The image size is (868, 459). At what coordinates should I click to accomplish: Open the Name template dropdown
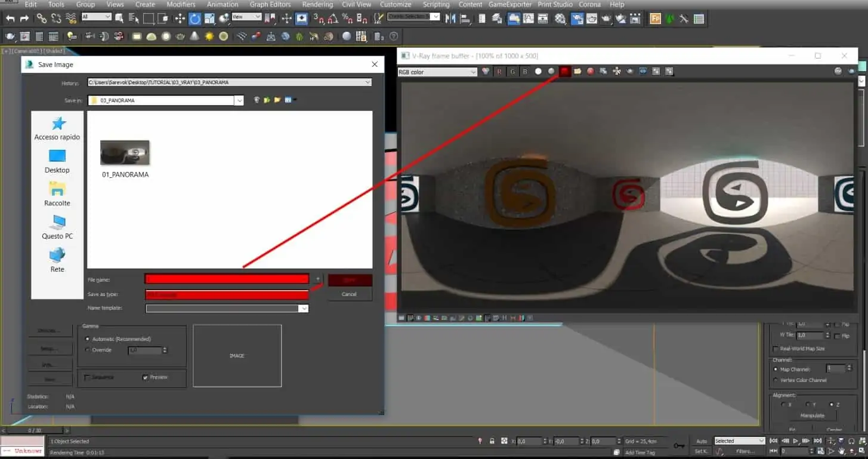pyautogui.click(x=304, y=309)
